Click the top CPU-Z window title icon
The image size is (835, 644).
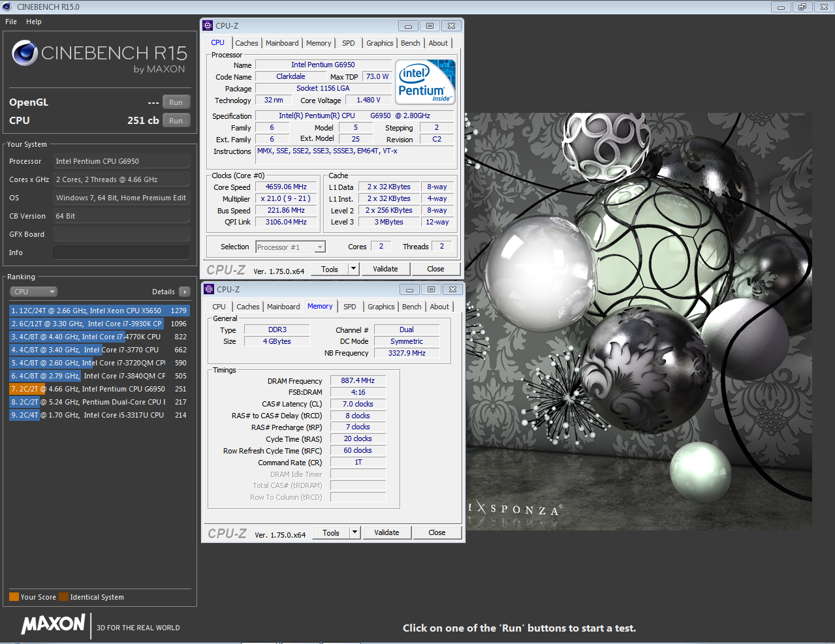[208, 26]
